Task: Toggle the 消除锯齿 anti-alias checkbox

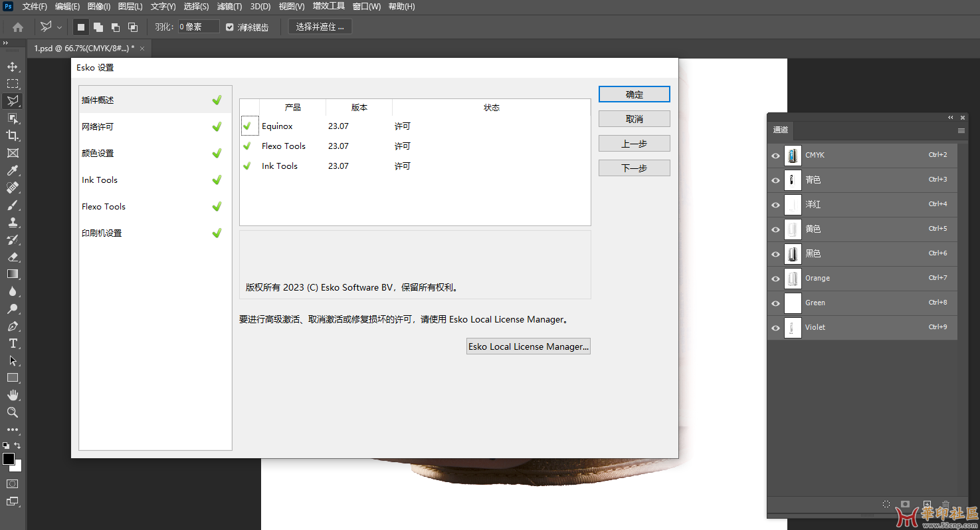Action: point(230,27)
